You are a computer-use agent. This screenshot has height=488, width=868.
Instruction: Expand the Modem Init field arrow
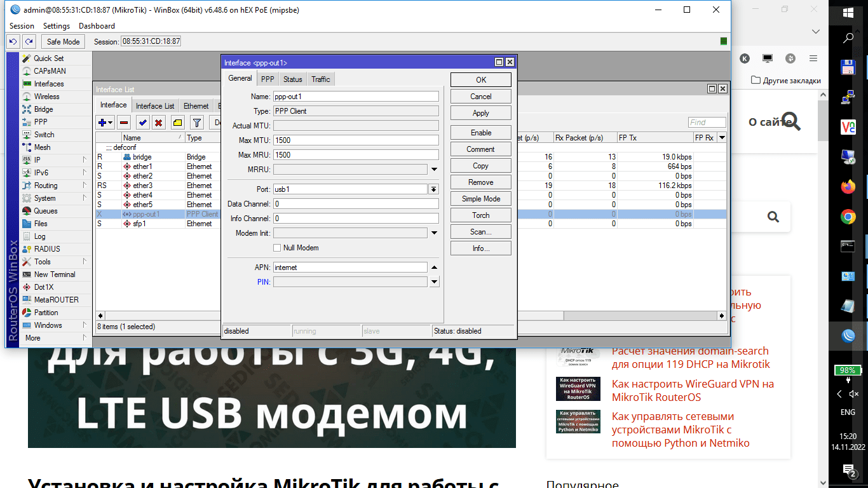(435, 233)
